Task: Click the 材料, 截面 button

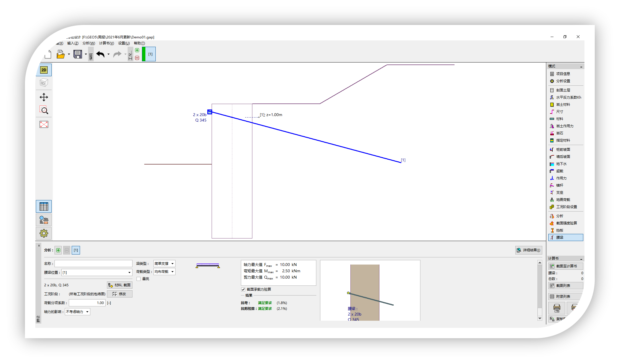Action: tap(120, 285)
